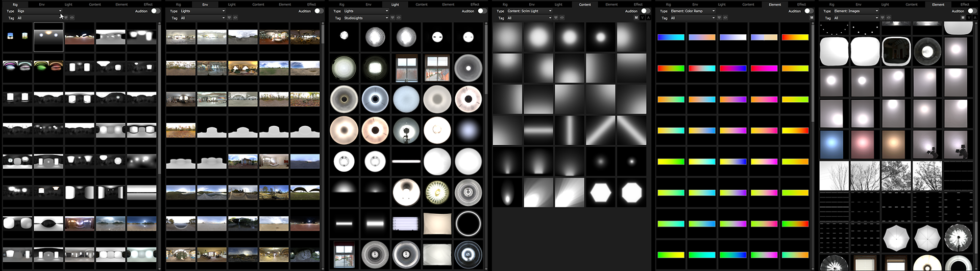Turn on Audition in the StudioLights panel
This screenshot has height=271, width=980.
point(482,11)
